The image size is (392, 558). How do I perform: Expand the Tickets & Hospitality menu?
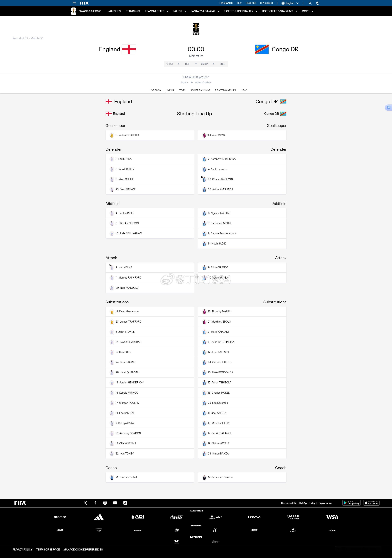(x=241, y=11)
